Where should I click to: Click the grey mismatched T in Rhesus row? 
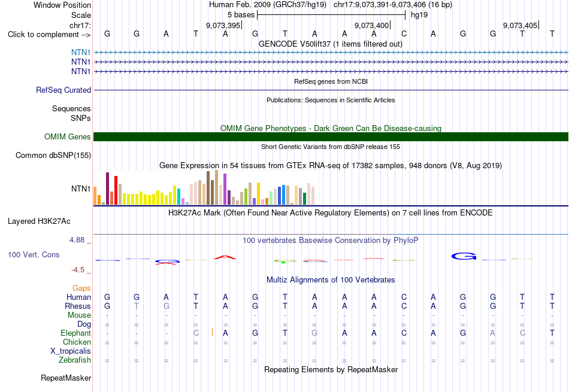point(137,306)
